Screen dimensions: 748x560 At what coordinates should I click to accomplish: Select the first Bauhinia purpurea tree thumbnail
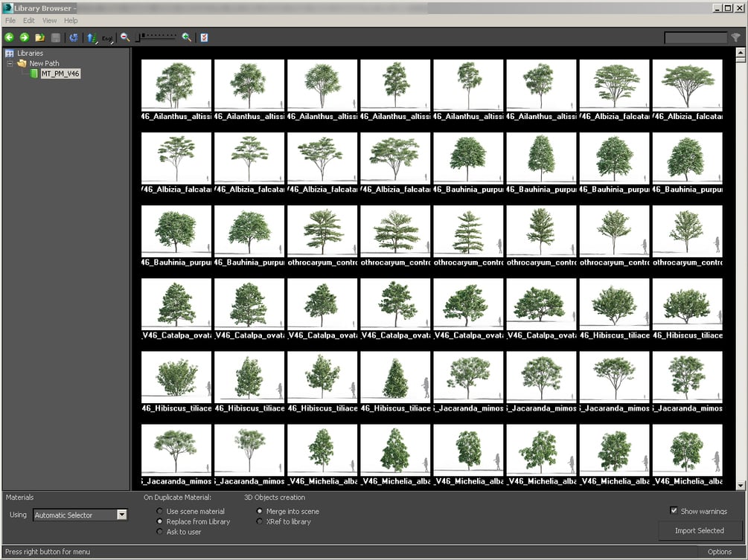[468, 158]
